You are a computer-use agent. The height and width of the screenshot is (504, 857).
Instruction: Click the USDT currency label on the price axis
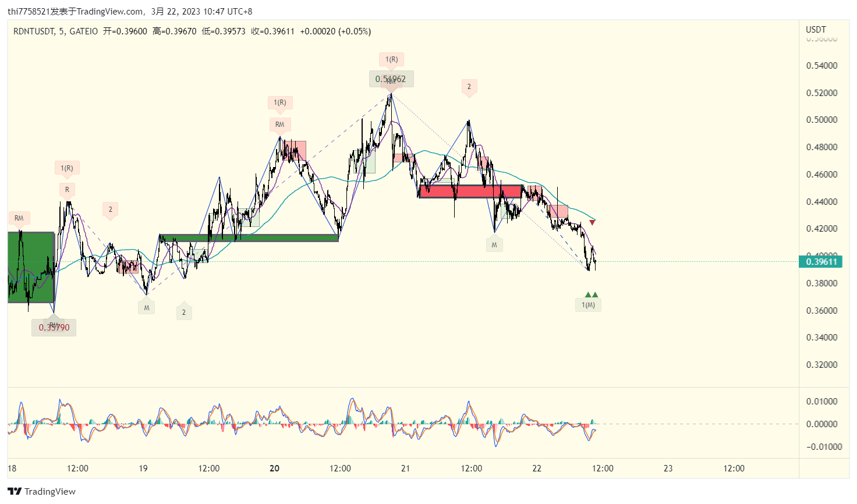[x=816, y=30]
